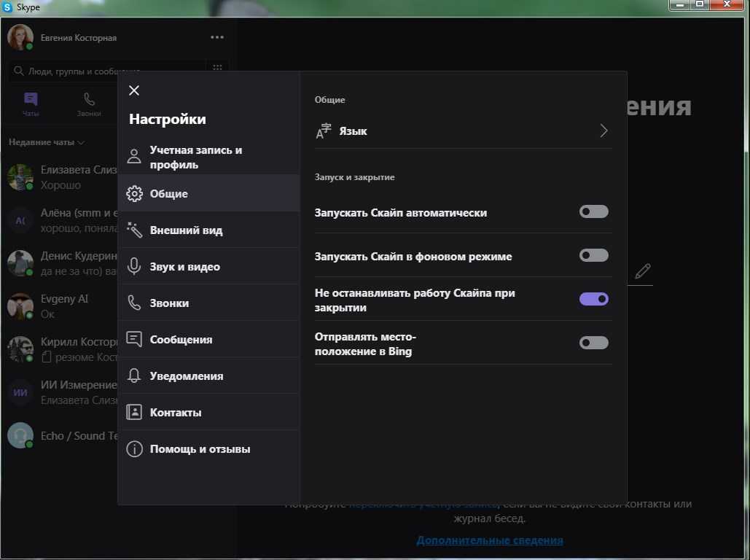Open Звук и видео settings section
This screenshot has width=750, height=560.
click(184, 267)
